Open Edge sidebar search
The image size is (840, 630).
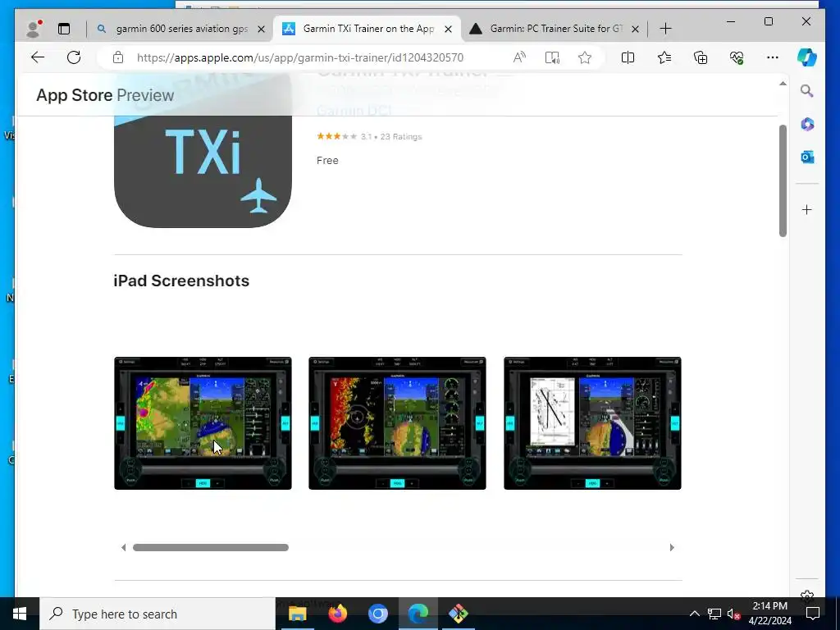point(807,91)
